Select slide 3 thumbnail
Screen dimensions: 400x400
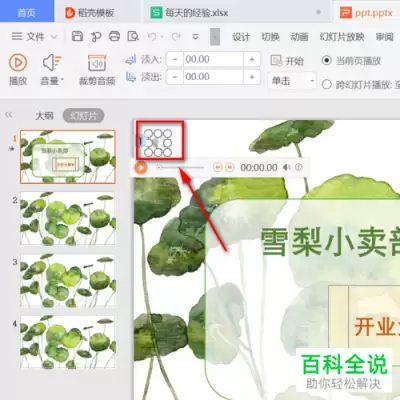[68, 281]
